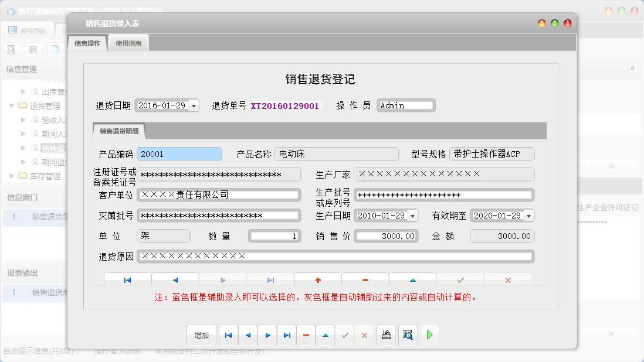
Task: Click the 产品编码 input field
Action: (179, 153)
